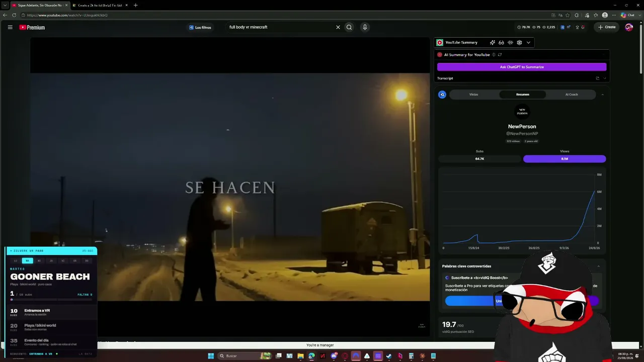Image resolution: width=644 pixels, height=362 pixels.
Task: Open YouTube Summary settings gear
Action: (x=519, y=43)
